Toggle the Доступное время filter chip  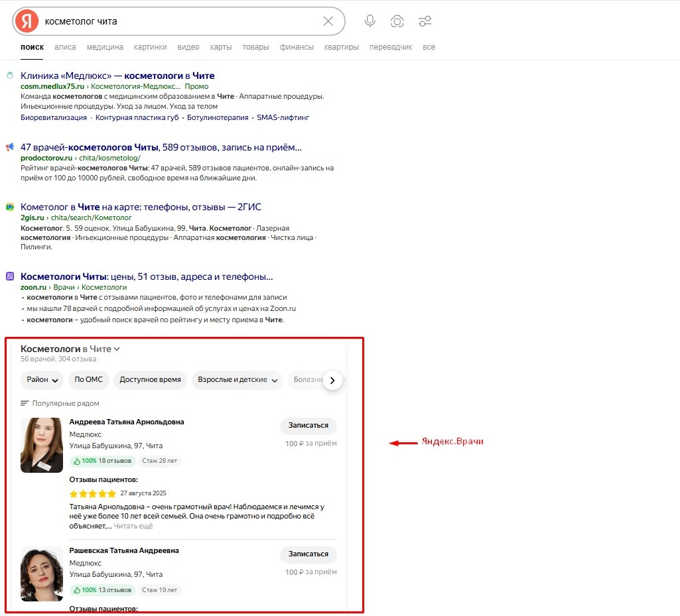[150, 380]
